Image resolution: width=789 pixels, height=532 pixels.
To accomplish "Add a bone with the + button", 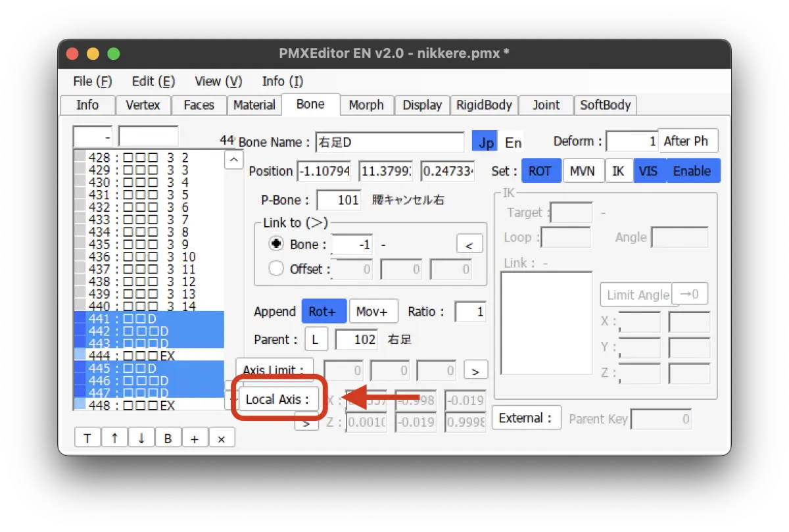I will pos(195,439).
